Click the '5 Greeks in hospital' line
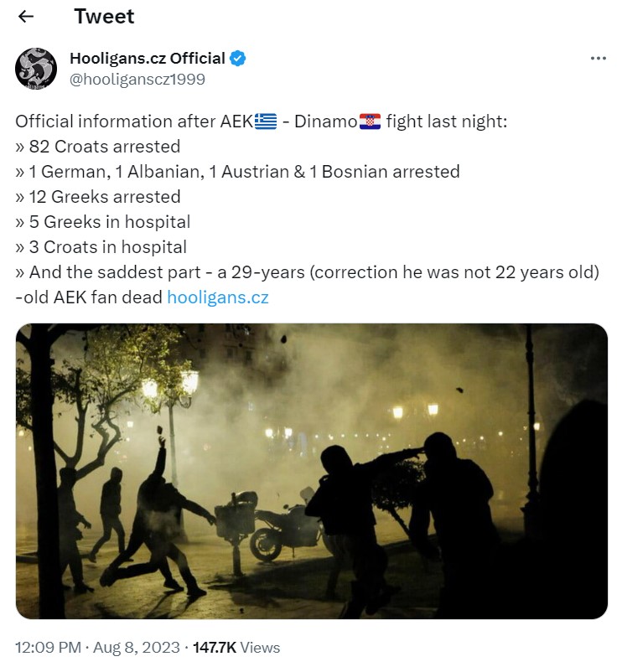The height and width of the screenshot is (672, 622). click(x=103, y=222)
